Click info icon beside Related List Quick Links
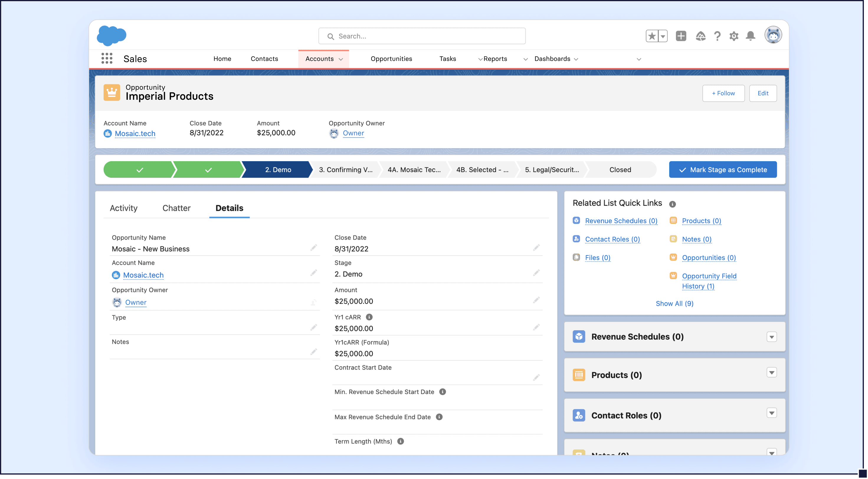The width and height of the screenshot is (868, 479). pos(672,204)
